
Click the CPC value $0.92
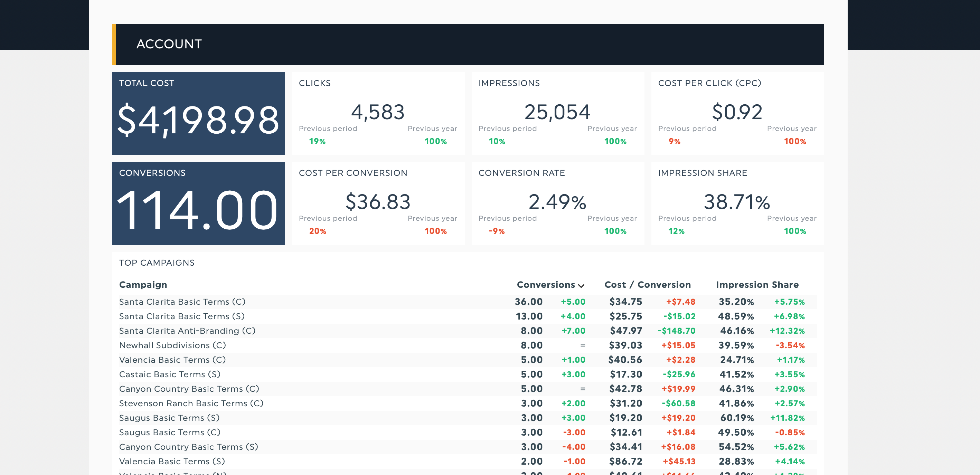[737, 112]
